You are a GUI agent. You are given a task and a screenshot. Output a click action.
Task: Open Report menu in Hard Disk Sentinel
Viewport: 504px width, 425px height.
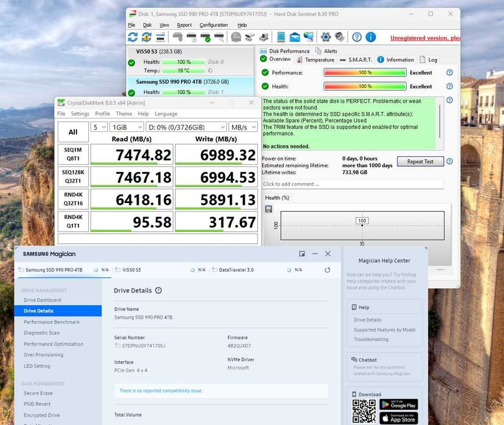(x=184, y=25)
